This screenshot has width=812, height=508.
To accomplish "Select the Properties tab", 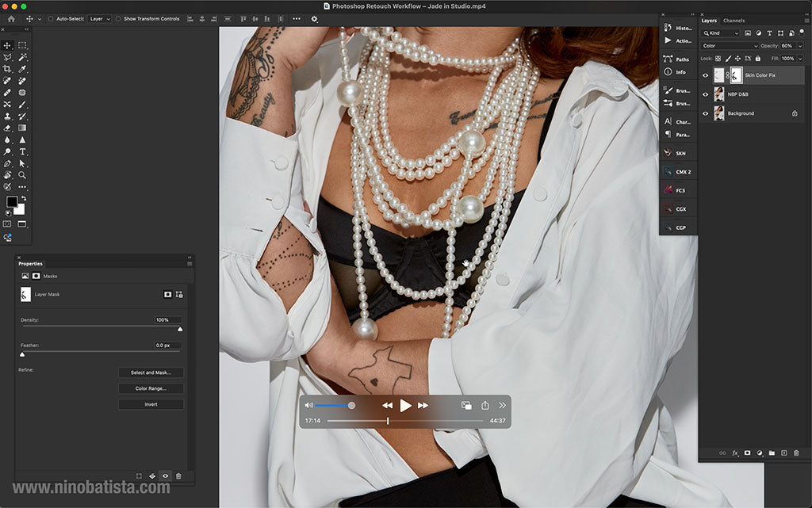I will pos(30,263).
